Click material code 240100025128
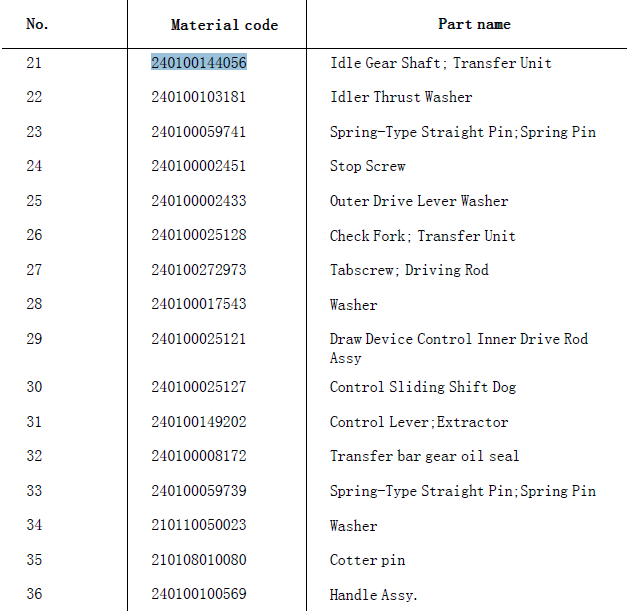This screenshot has width=627, height=611. point(199,235)
